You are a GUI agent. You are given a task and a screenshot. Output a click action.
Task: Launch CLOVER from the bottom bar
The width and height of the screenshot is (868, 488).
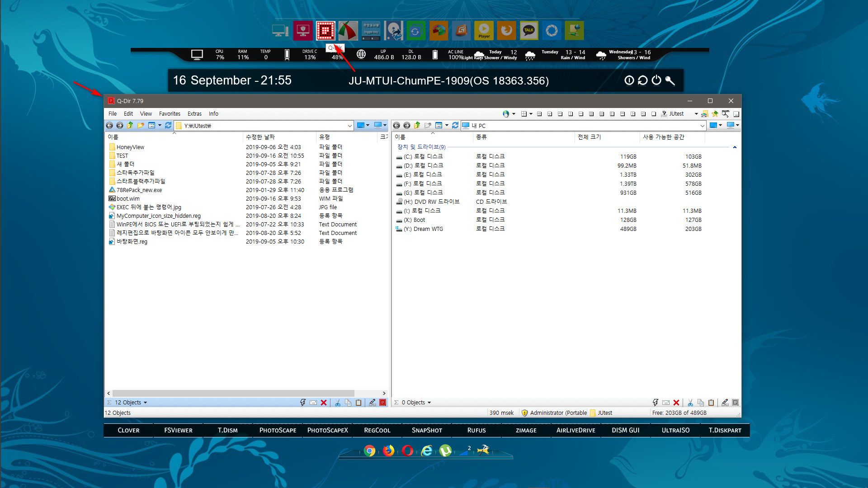point(128,430)
